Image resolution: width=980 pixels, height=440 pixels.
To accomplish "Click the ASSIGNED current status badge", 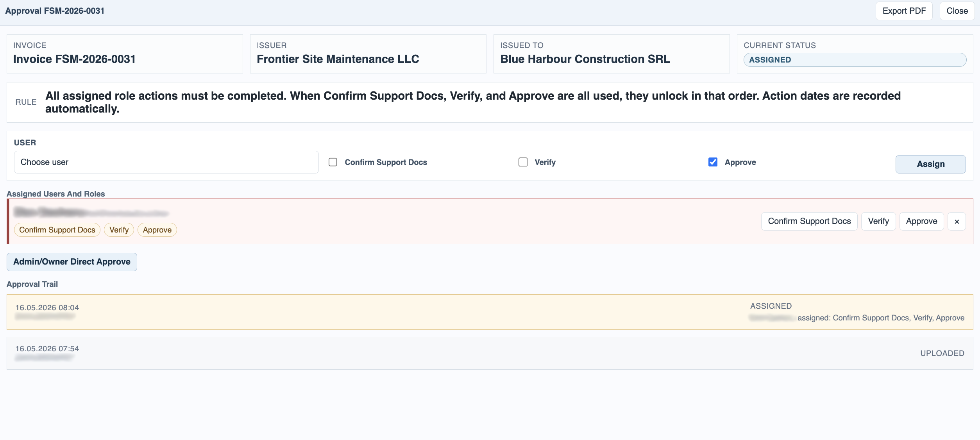I will click(855, 60).
